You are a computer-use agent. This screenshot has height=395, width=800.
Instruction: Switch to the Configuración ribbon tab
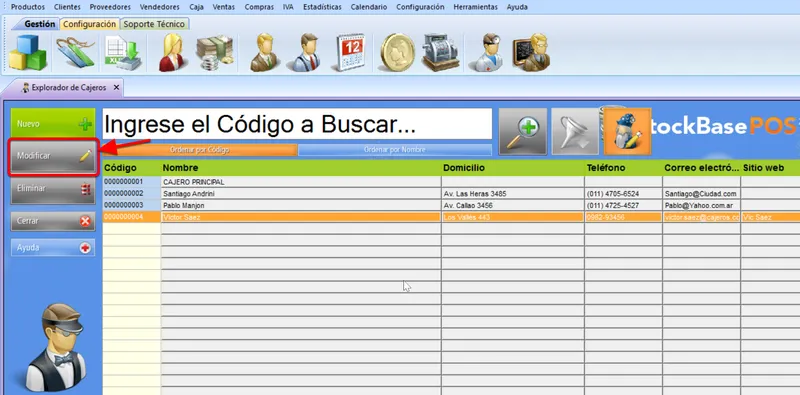[x=89, y=24]
